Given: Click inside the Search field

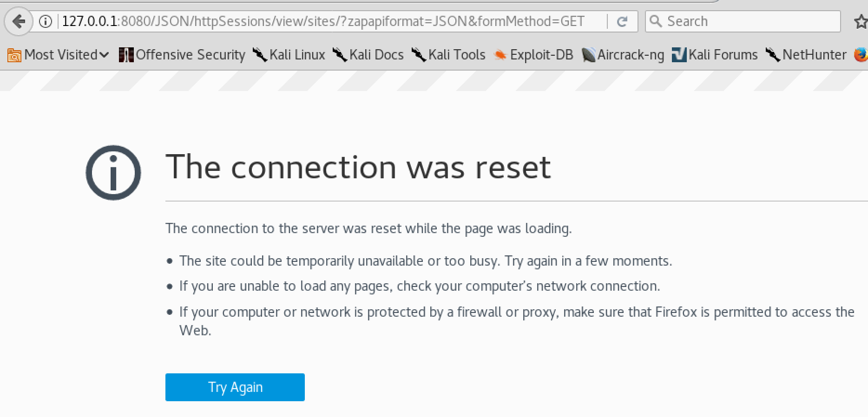Looking at the screenshot, I should tap(743, 21).
